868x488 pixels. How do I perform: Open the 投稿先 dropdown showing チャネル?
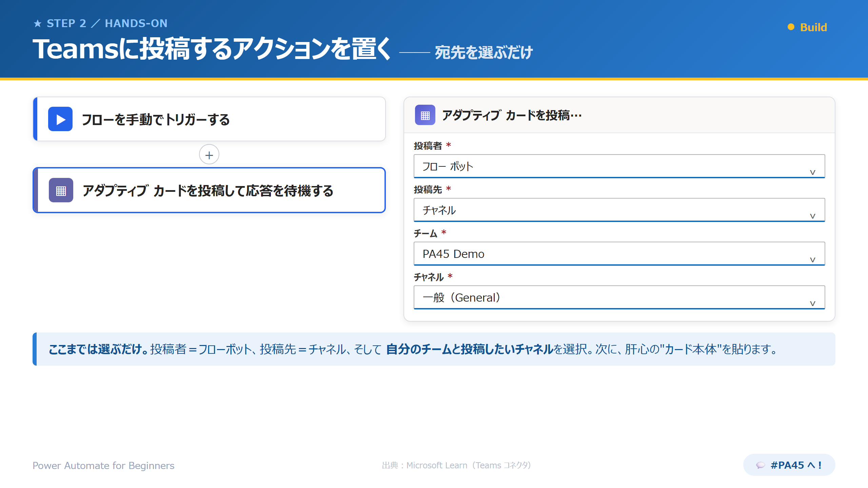coord(619,210)
